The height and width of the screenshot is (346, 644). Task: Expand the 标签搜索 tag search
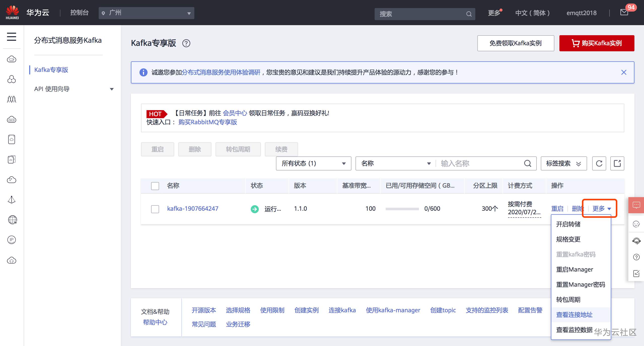coord(563,163)
